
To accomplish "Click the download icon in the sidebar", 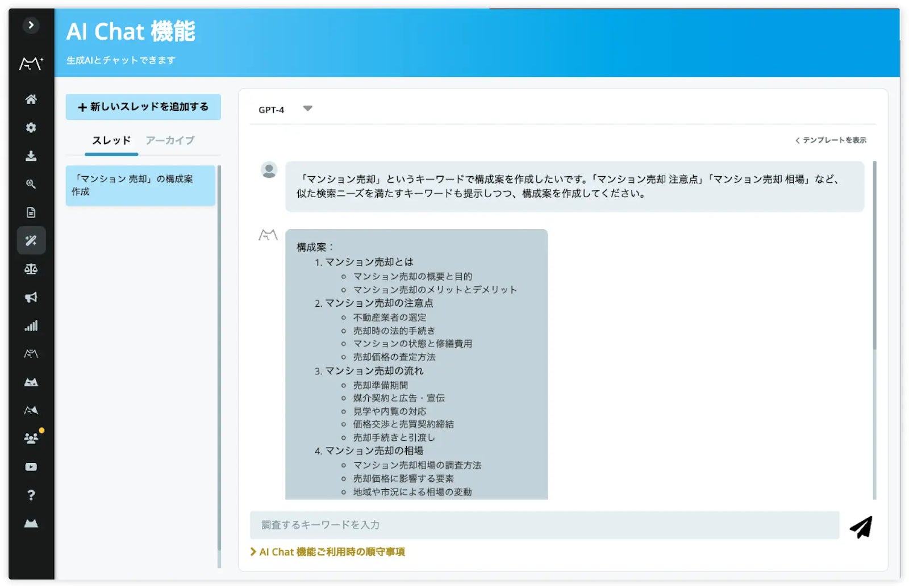I will click(31, 156).
